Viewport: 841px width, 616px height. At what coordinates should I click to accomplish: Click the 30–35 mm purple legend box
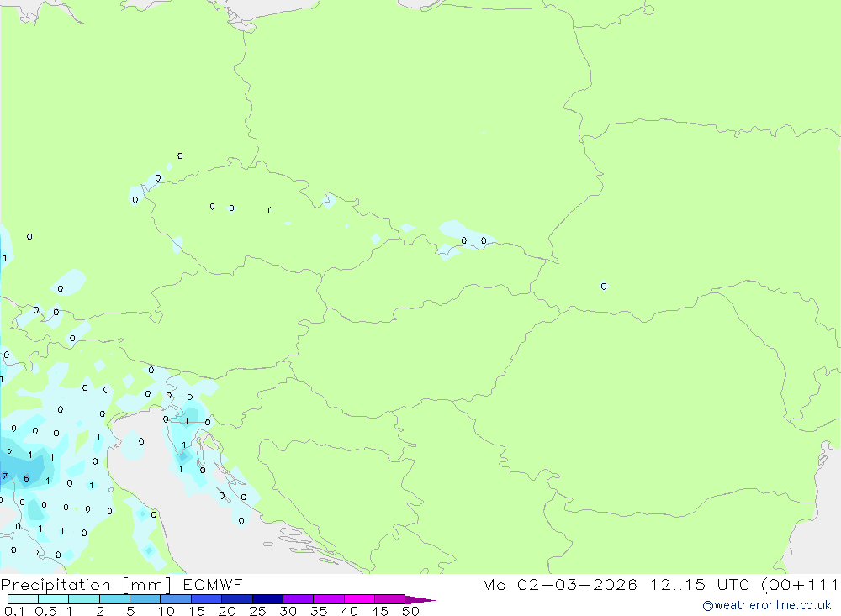click(x=299, y=599)
